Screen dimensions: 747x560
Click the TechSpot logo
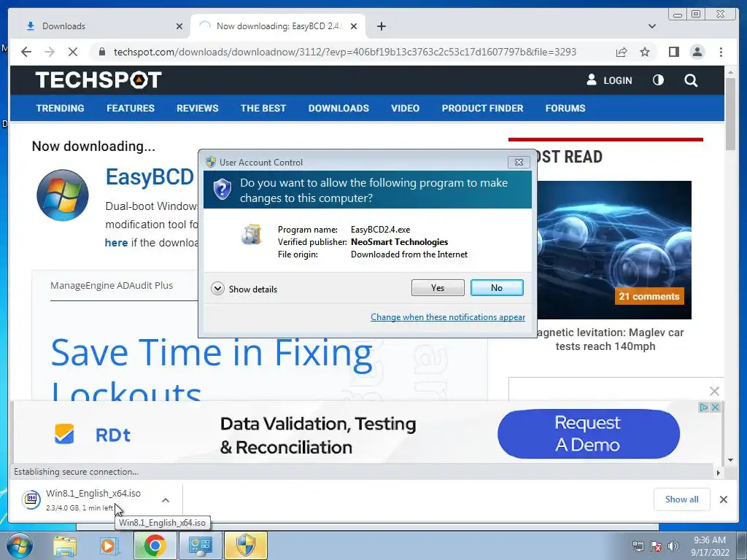pos(98,80)
